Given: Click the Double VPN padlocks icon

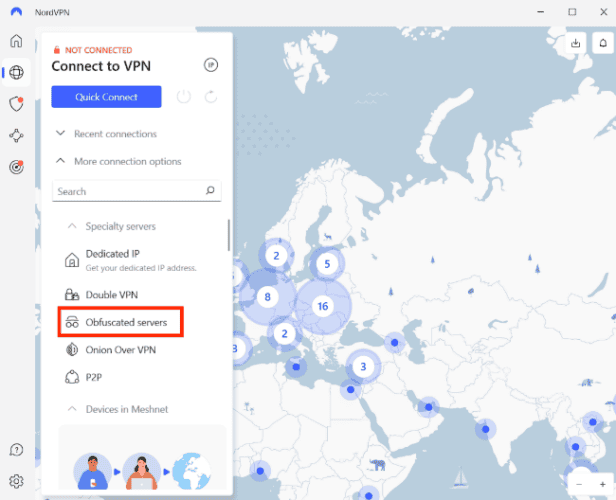Looking at the screenshot, I should tap(72, 294).
